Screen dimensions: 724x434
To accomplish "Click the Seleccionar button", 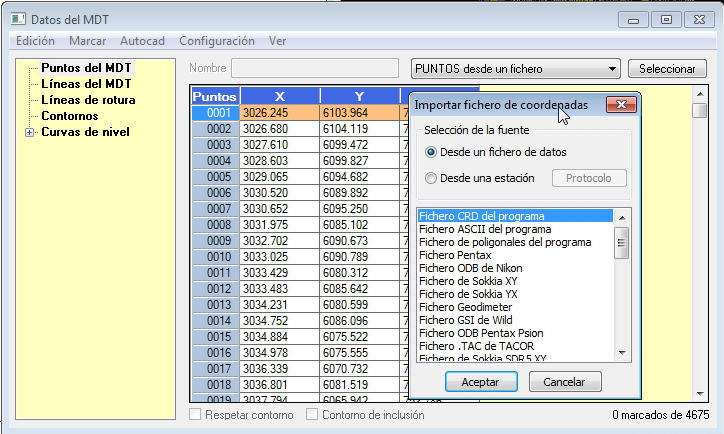I will (x=667, y=69).
